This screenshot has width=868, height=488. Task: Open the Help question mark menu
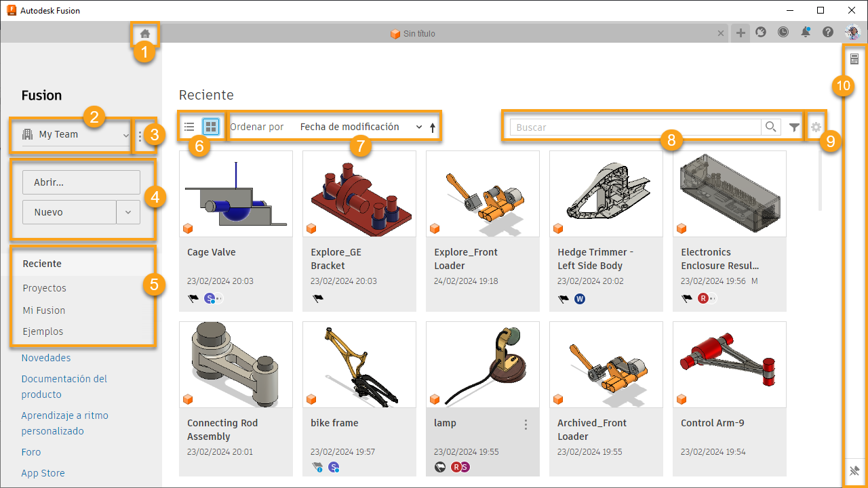click(828, 32)
